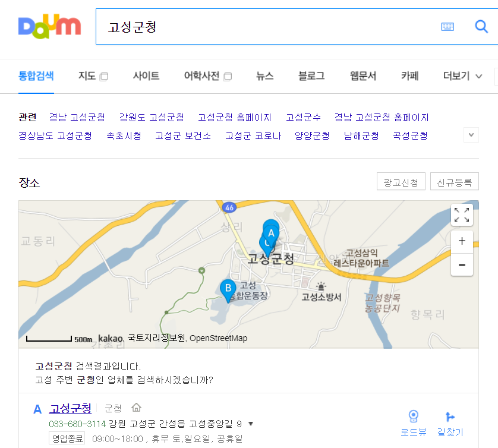The height and width of the screenshot is (448, 498).
Task: Click related search 경남 고성군청
Action: [x=77, y=118]
